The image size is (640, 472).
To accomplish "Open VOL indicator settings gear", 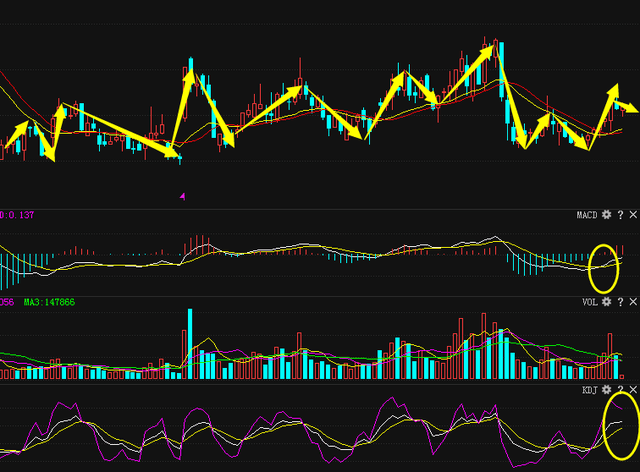I will coord(606,301).
